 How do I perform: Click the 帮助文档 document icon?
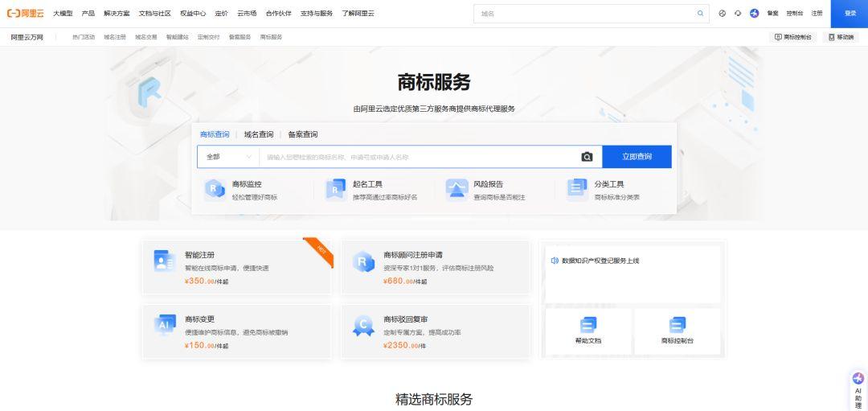click(x=588, y=325)
